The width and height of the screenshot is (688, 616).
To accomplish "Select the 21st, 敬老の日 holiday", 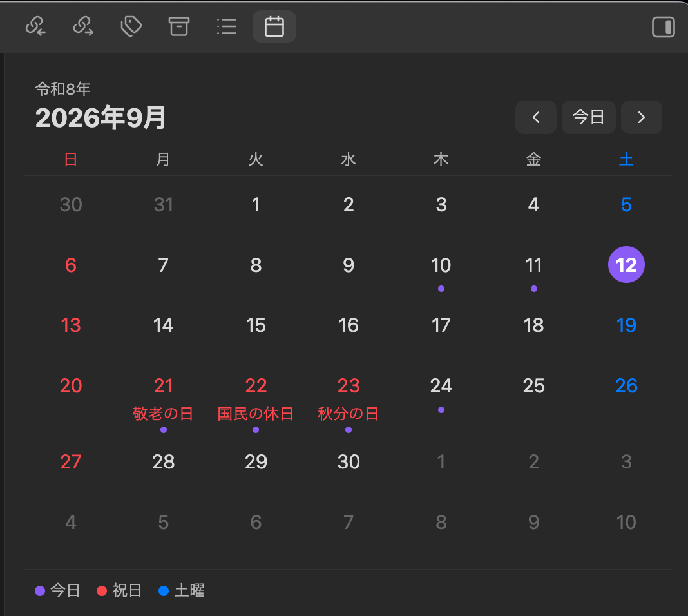I will (163, 386).
